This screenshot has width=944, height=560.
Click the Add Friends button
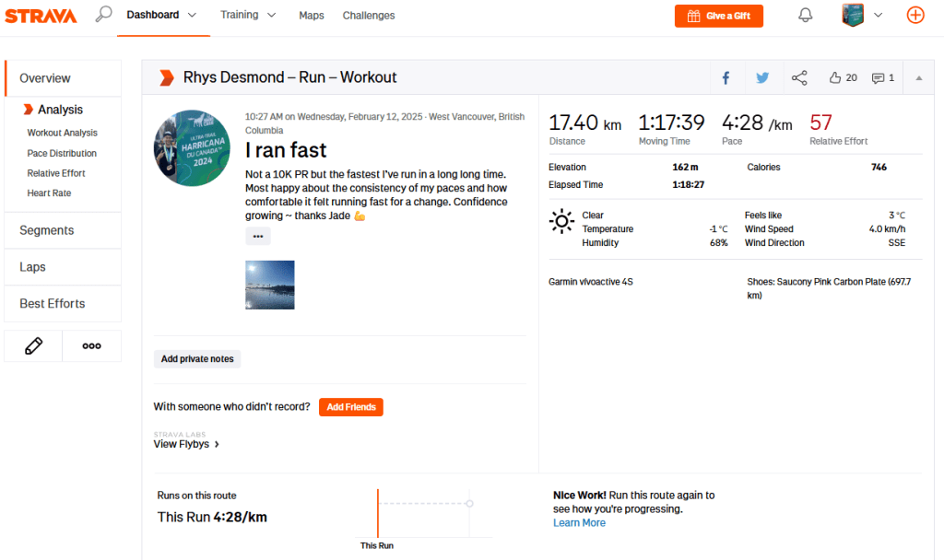pos(350,407)
